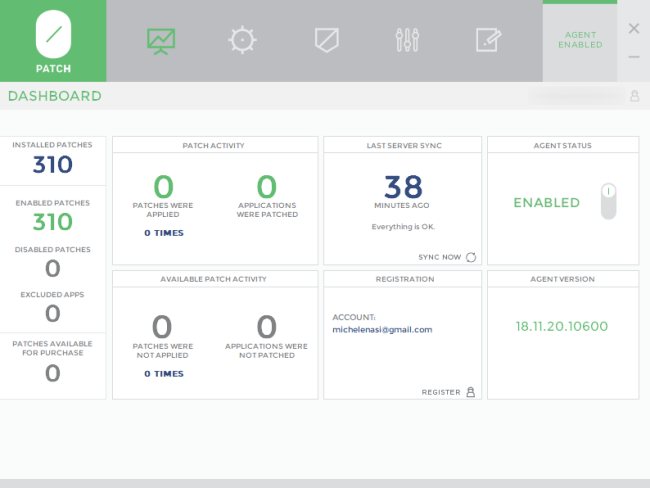This screenshot has width=650, height=488.
Task: Click the Last Server Sync panel header
Action: (x=403, y=145)
